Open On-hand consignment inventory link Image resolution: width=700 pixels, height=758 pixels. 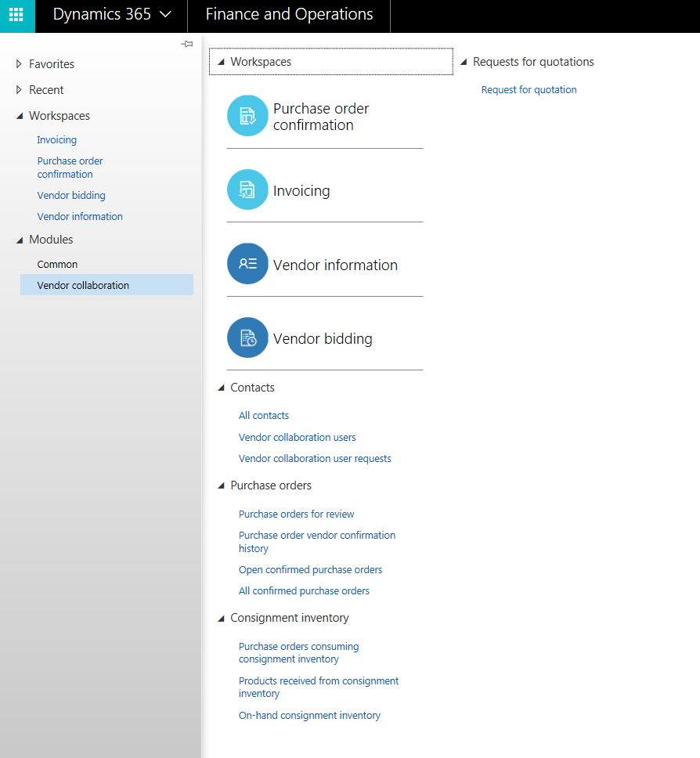pyautogui.click(x=309, y=716)
